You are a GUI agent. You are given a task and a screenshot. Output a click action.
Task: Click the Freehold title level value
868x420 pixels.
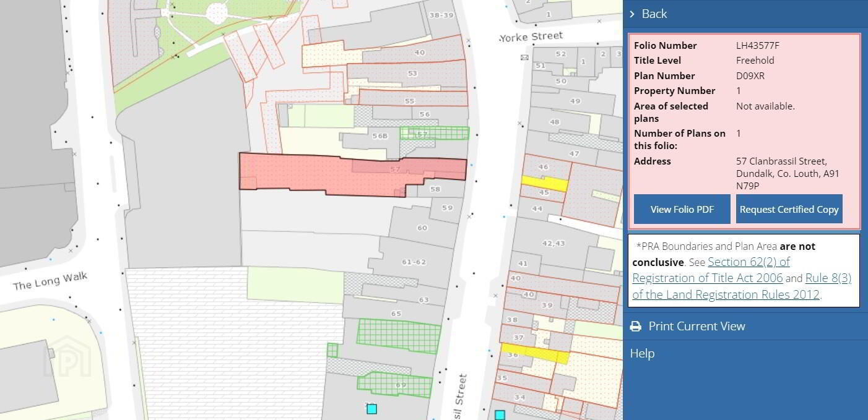[x=755, y=60]
